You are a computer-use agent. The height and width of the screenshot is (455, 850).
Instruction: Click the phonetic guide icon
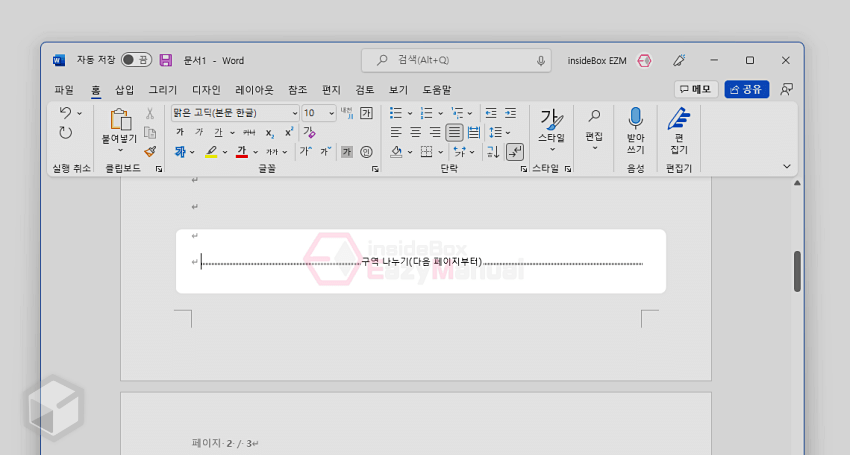[x=346, y=113]
